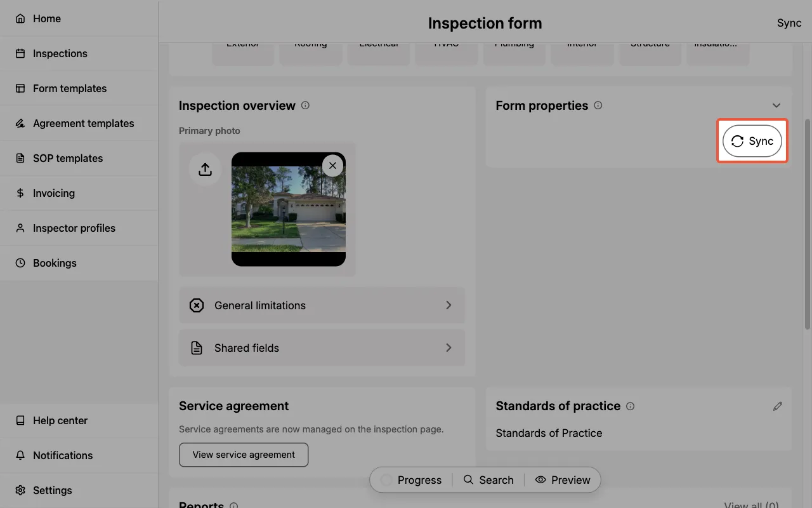Open SOP templates

pos(79,158)
